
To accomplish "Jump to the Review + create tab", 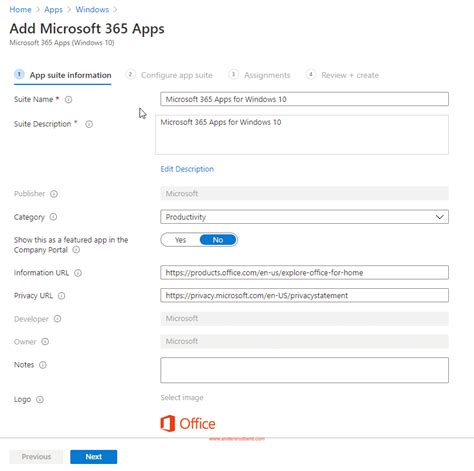I will (x=342, y=75).
